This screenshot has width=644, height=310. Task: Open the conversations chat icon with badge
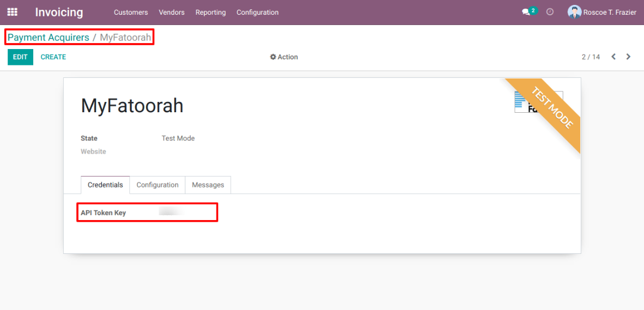tap(529, 12)
